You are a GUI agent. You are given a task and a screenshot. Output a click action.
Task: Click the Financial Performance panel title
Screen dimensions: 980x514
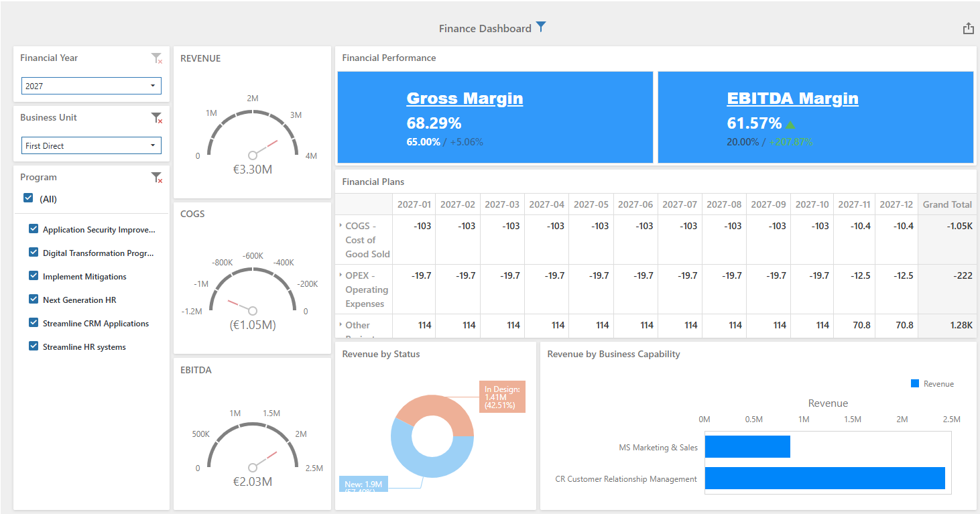click(x=389, y=58)
